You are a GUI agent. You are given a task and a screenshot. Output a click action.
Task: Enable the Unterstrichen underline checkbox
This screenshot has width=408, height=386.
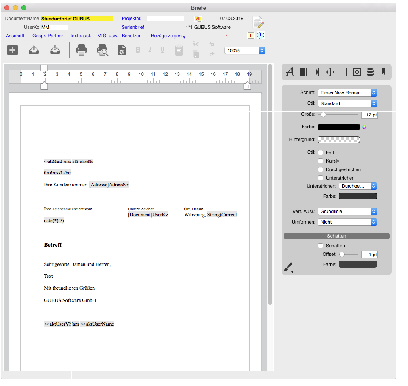[x=321, y=178]
